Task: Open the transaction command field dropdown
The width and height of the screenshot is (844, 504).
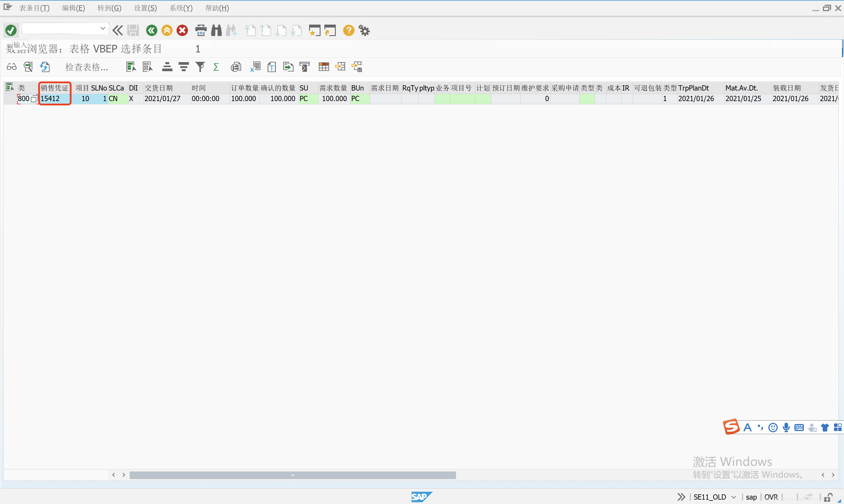Action: pyautogui.click(x=103, y=28)
